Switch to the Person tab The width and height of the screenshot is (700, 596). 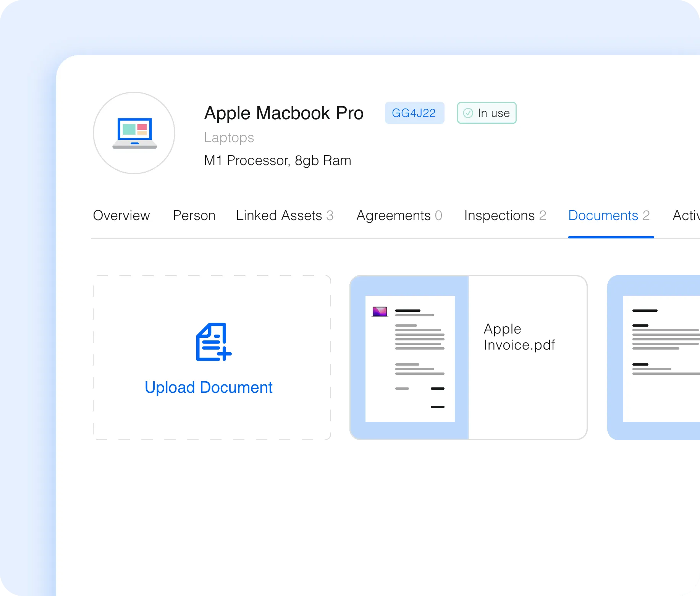(x=194, y=215)
